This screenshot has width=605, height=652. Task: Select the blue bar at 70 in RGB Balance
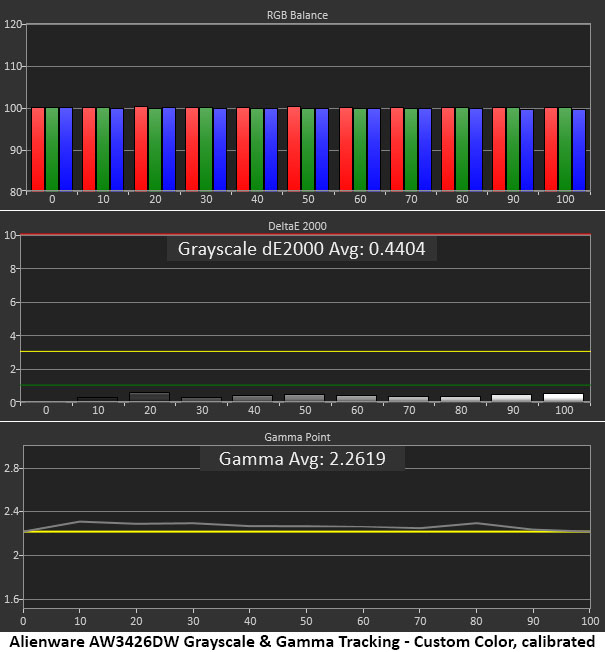[x=425, y=150]
